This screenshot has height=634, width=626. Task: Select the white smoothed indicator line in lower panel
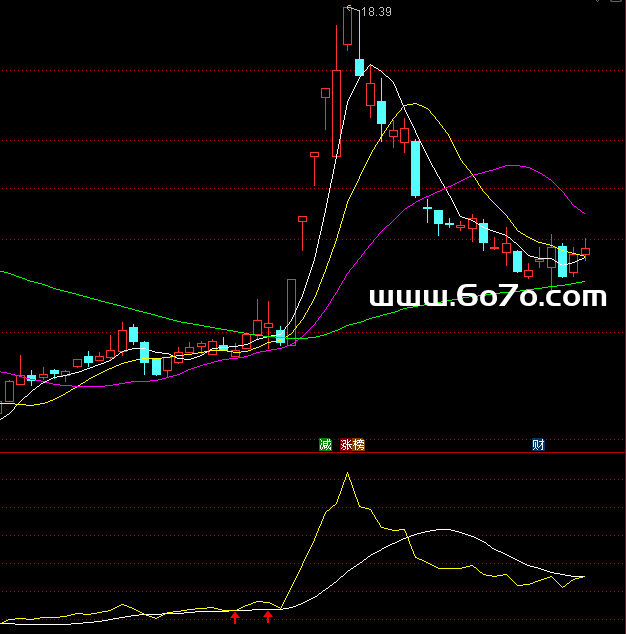440,530
